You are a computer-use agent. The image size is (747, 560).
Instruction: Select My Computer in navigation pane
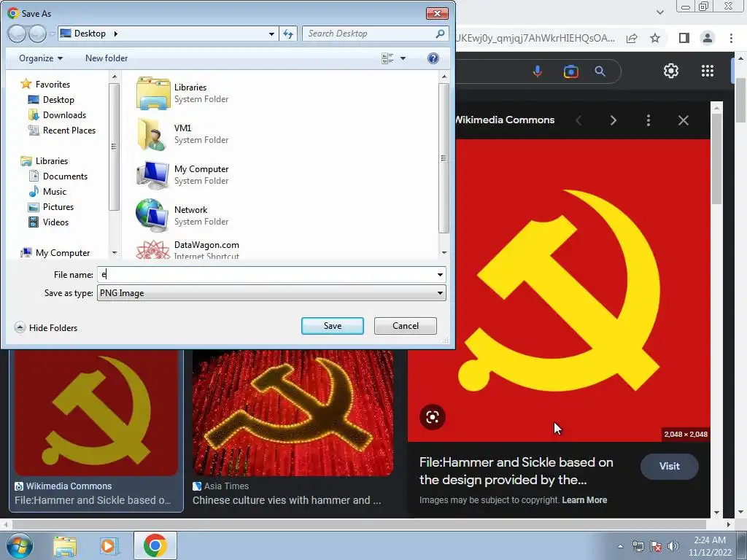pos(55,253)
